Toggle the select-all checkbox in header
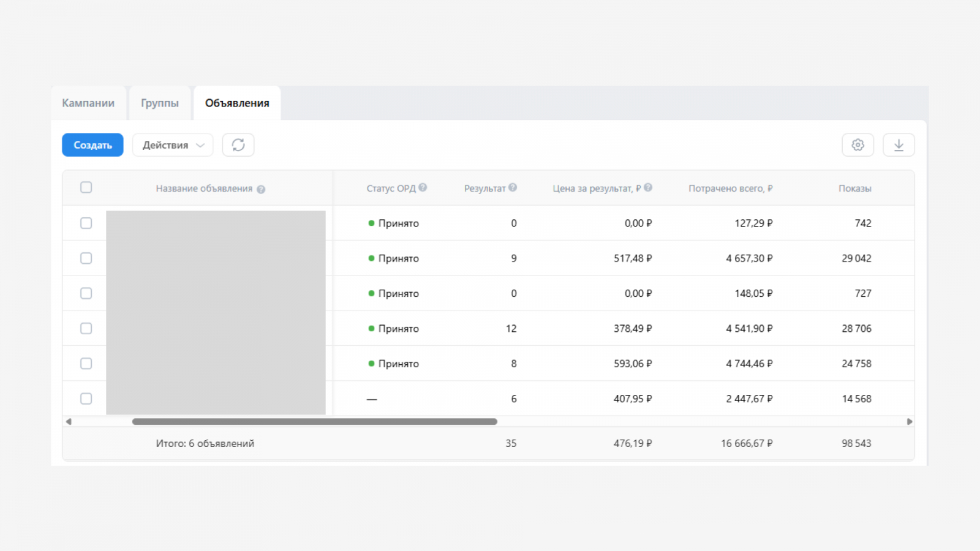The width and height of the screenshot is (980, 551). (86, 187)
